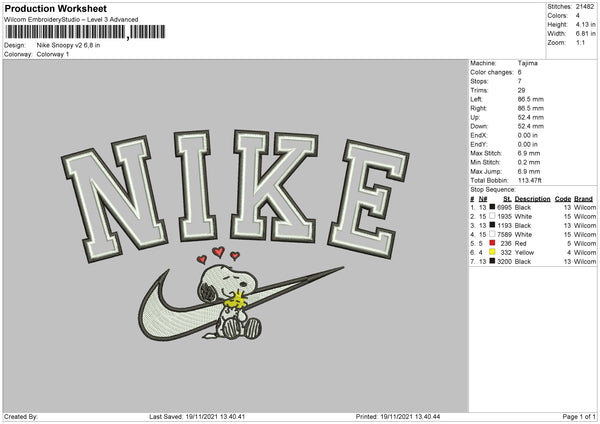Click the 'Red' description in row 5

pos(520,244)
